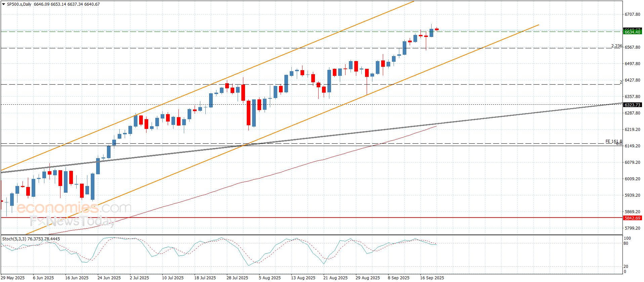The height and width of the screenshot is (282, 644).
Task: Click the 28 Jul 2025 date label
Action: click(x=237, y=278)
